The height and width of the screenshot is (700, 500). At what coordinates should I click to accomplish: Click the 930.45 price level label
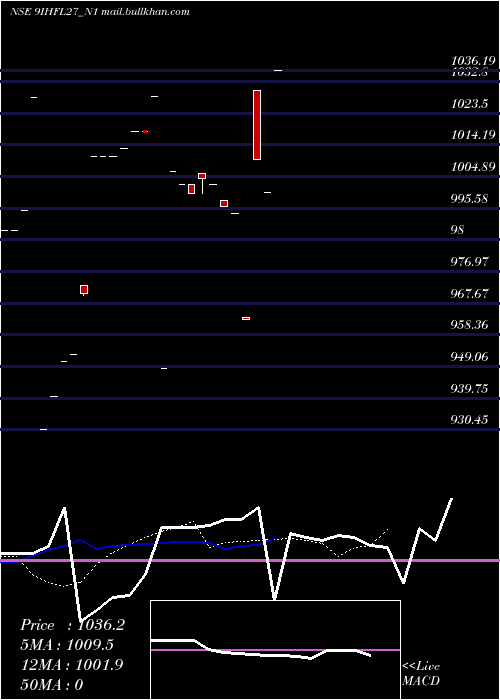(x=470, y=420)
